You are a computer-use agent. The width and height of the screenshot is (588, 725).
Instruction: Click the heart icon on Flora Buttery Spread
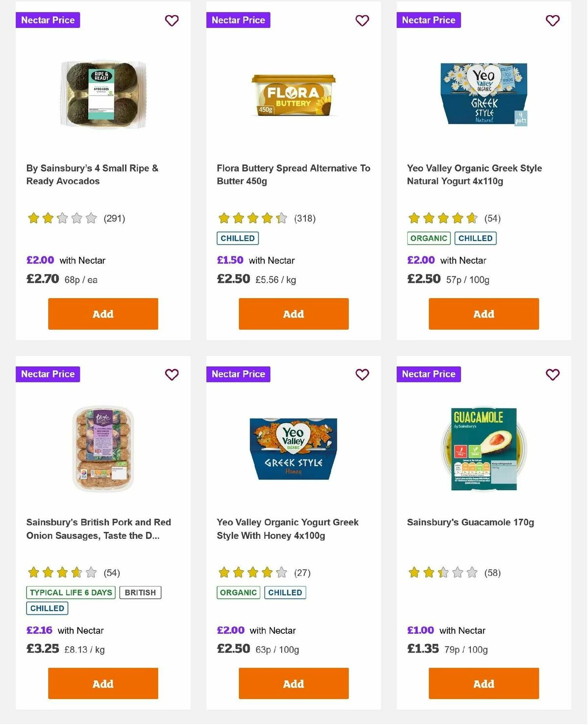(x=362, y=21)
